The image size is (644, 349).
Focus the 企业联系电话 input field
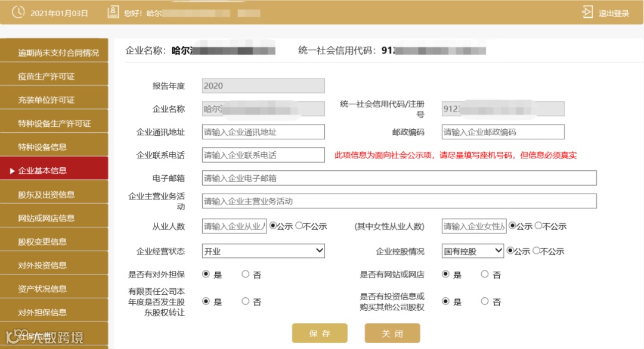[264, 155]
